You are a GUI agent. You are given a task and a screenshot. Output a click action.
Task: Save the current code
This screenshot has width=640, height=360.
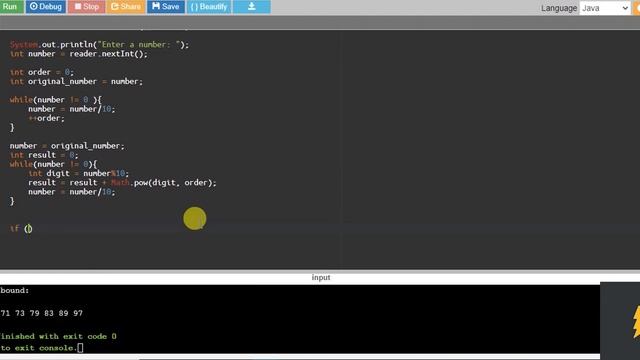click(165, 7)
